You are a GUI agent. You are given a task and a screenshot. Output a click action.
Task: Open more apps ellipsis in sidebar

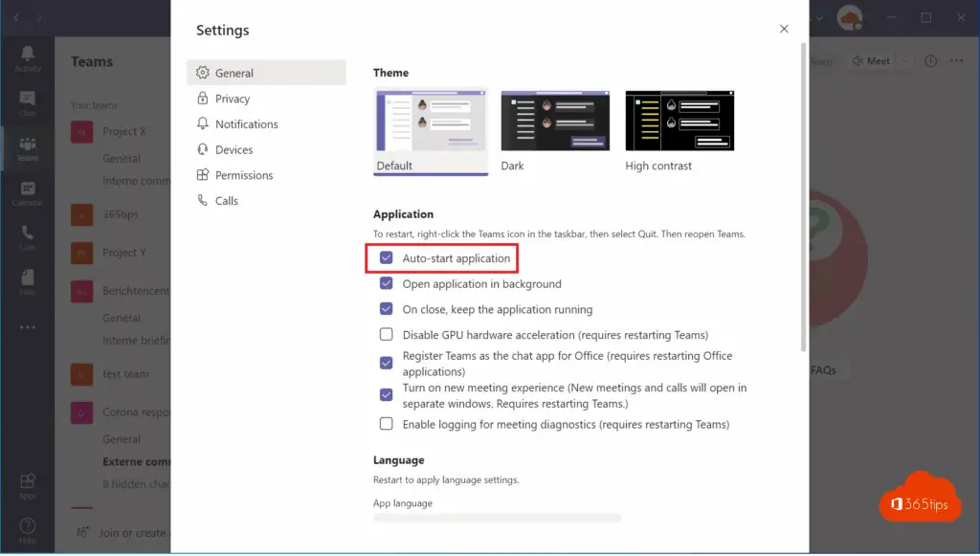[x=28, y=327]
